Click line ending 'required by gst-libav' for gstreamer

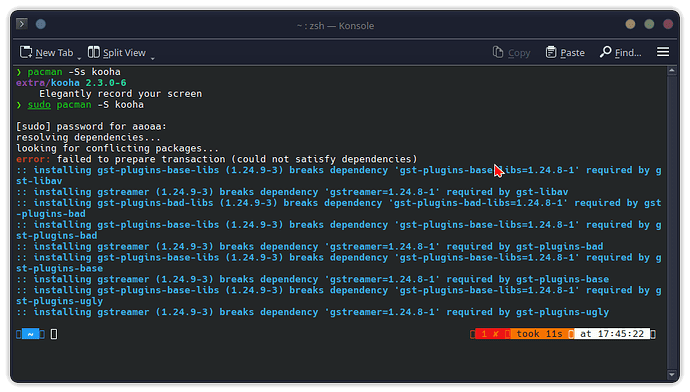click(292, 192)
